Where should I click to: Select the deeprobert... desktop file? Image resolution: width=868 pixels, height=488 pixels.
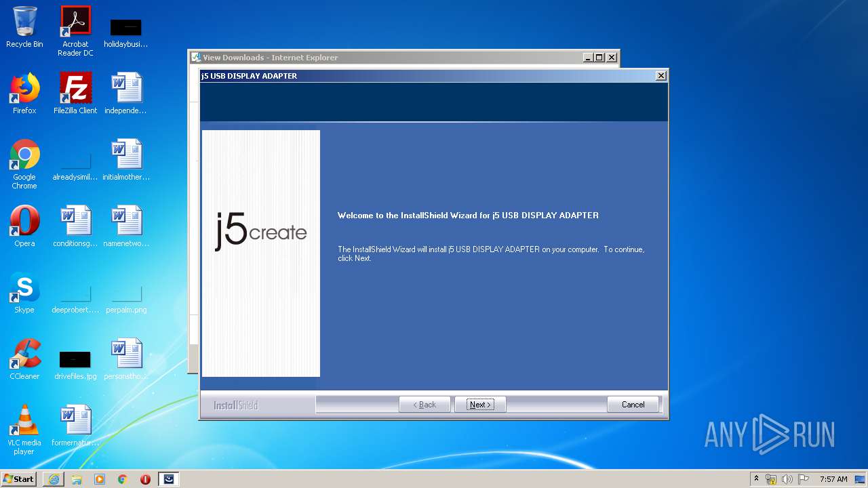(x=75, y=300)
